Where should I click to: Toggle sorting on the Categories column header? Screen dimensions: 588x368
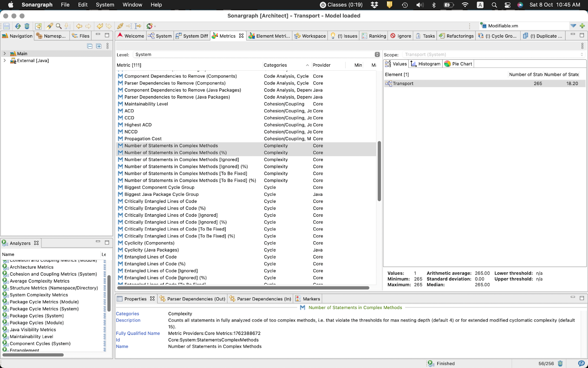[x=275, y=65]
